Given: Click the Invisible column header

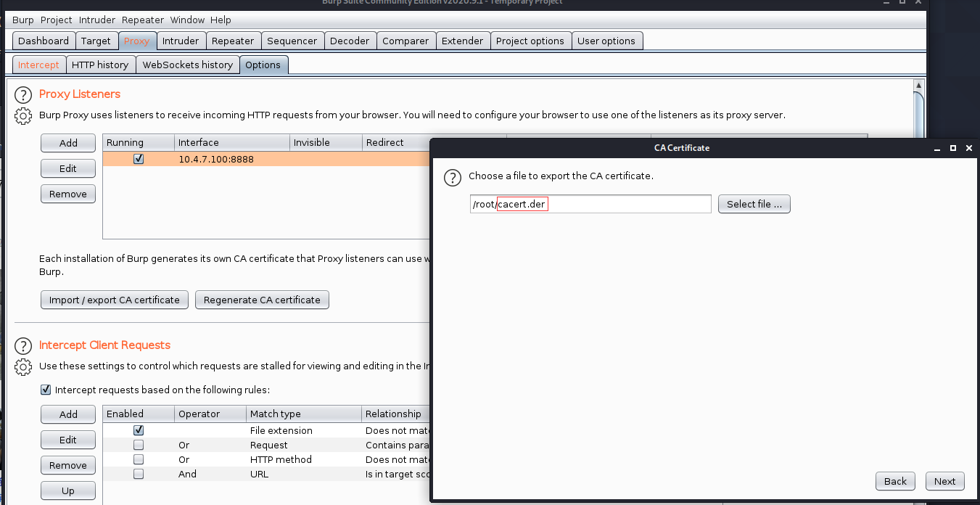Looking at the screenshot, I should (x=326, y=142).
